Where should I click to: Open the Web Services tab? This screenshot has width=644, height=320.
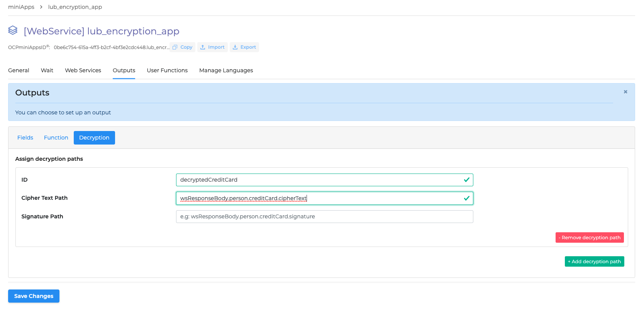83,70
